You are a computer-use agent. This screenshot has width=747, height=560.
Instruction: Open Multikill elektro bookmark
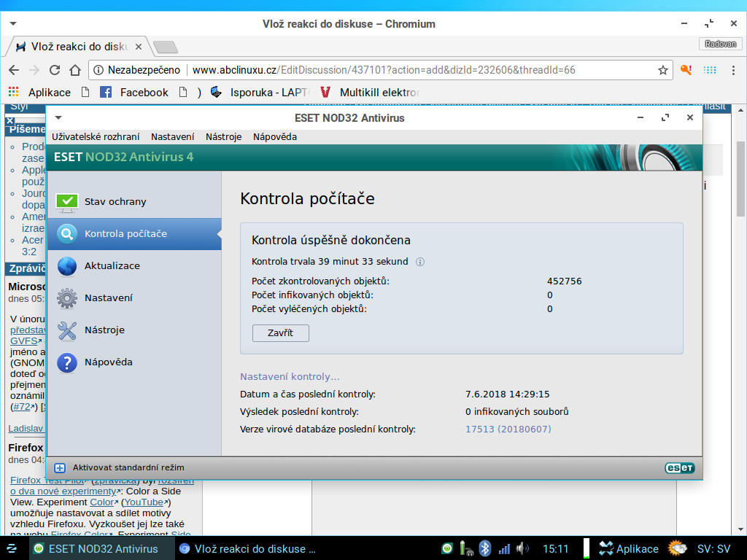pyautogui.click(x=369, y=93)
